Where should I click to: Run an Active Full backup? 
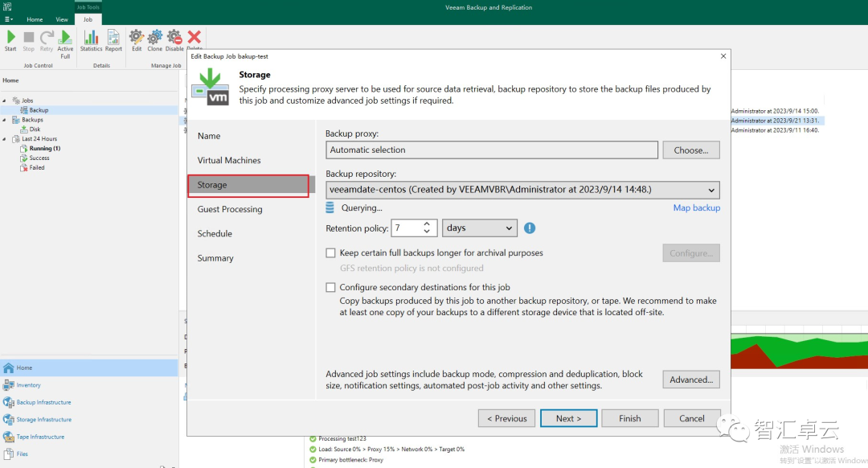tap(65, 44)
